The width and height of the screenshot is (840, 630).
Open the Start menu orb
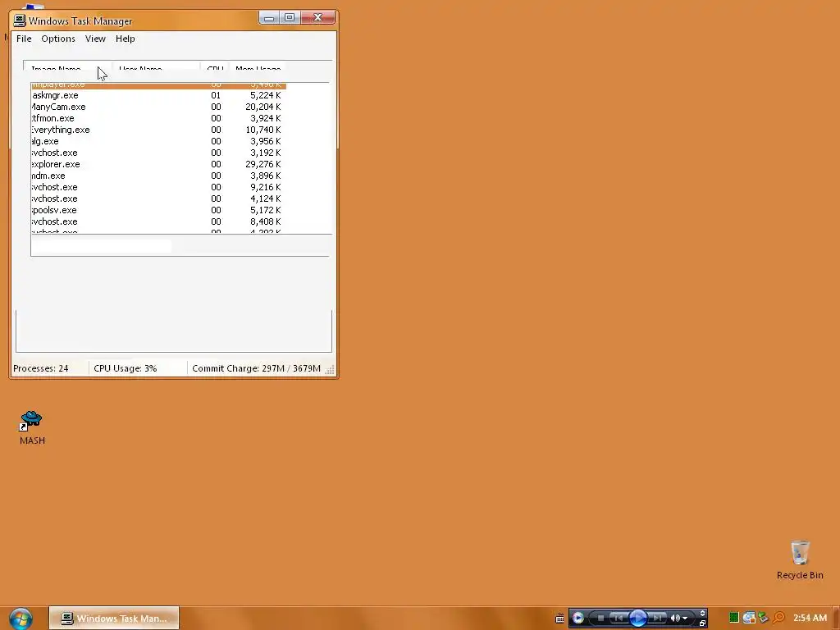click(x=21, y=619)
